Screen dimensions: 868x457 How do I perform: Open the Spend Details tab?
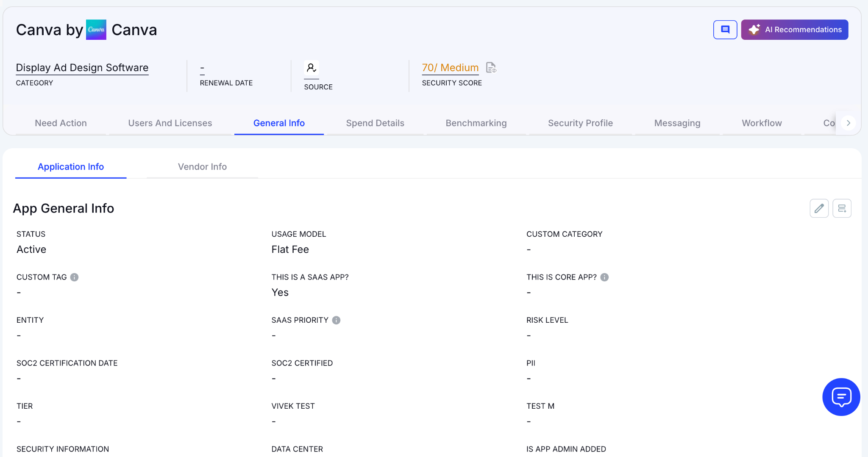point(375,123)
